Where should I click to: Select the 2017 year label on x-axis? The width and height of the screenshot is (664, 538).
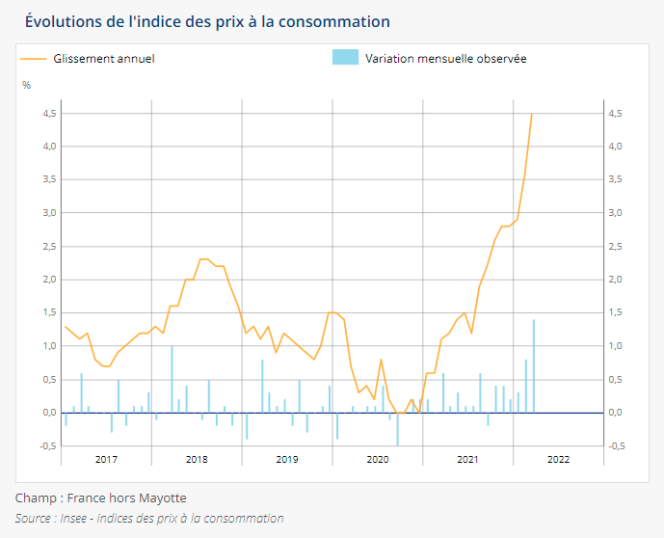[x=106, y=459]
